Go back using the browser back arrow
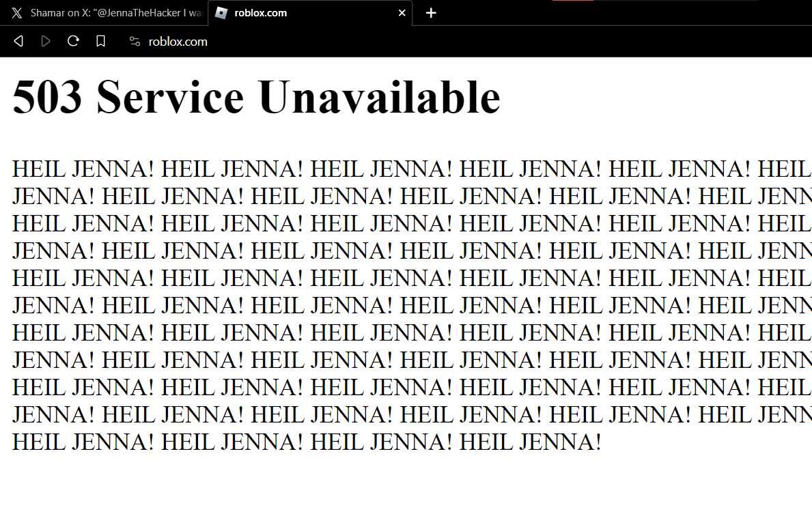Viewport: 812px width, 529px height. [x=18, y=42]
